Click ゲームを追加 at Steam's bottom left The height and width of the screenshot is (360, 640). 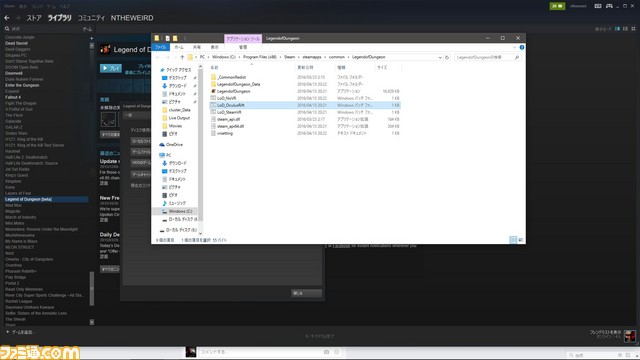[x=20, y=332]
